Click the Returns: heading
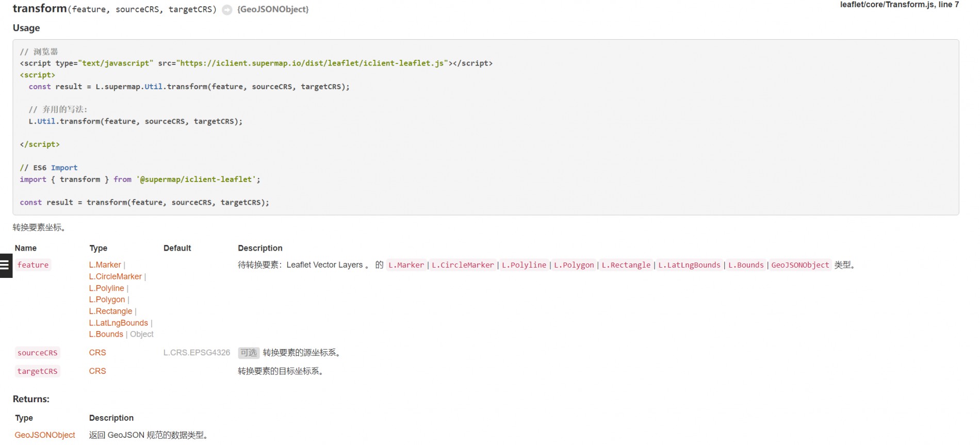The height and width of the screenshot is (445, 980). (31, 399)
